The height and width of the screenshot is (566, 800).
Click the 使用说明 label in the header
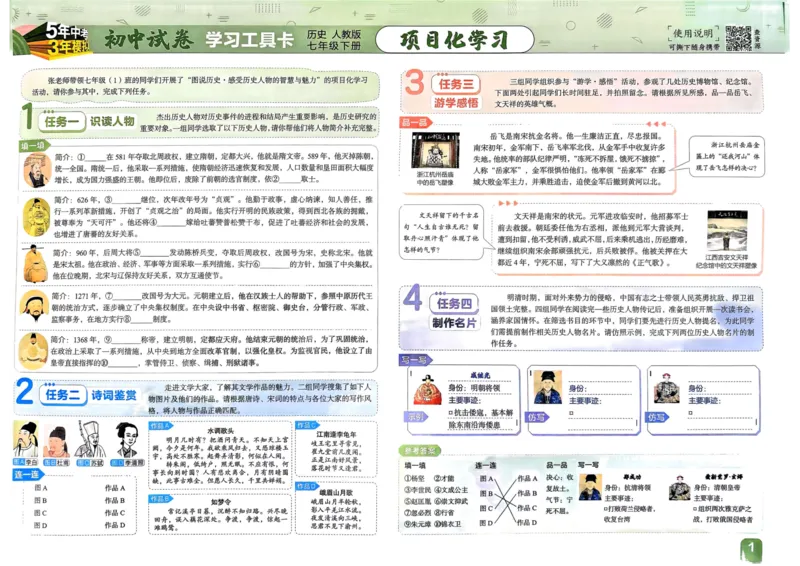693,34
